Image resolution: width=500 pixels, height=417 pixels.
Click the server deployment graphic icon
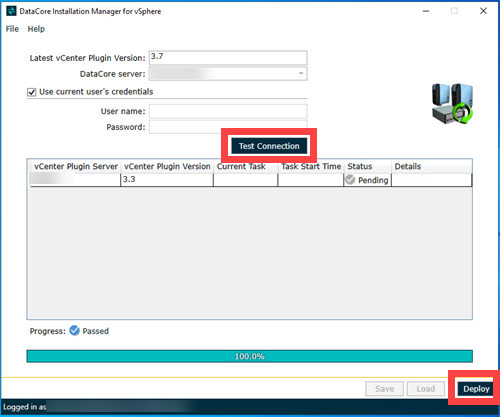[x=452, y=104]
